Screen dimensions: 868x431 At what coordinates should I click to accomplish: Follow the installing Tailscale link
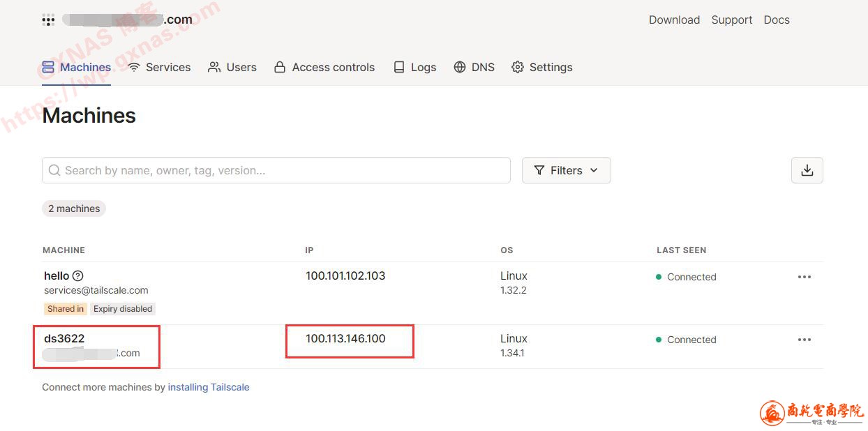(209, 387)
